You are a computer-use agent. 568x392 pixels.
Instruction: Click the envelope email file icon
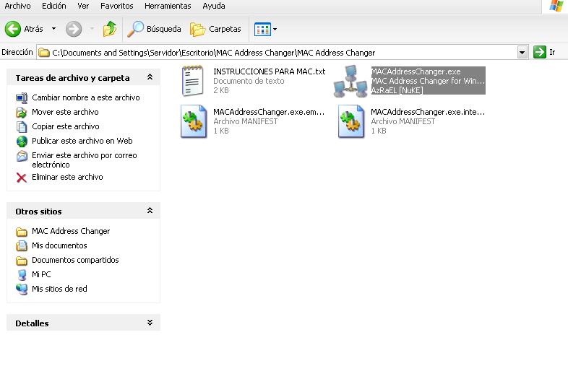pyautogui.click(x=22, y=156)
